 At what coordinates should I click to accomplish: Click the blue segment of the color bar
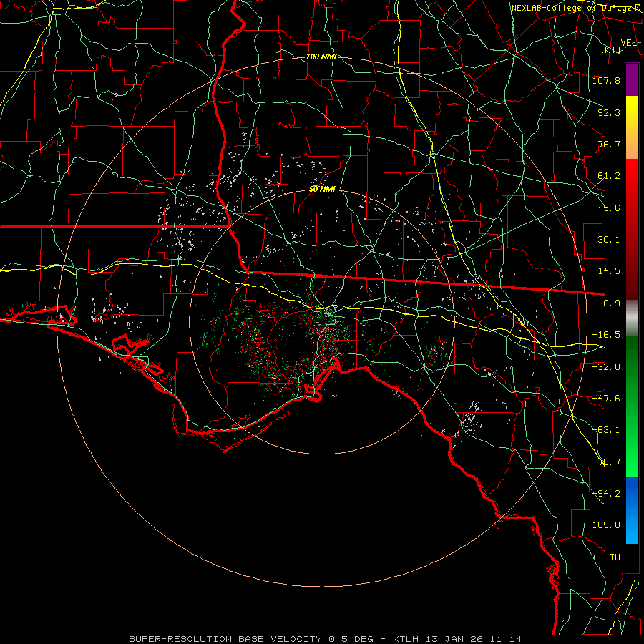(632, 510)
